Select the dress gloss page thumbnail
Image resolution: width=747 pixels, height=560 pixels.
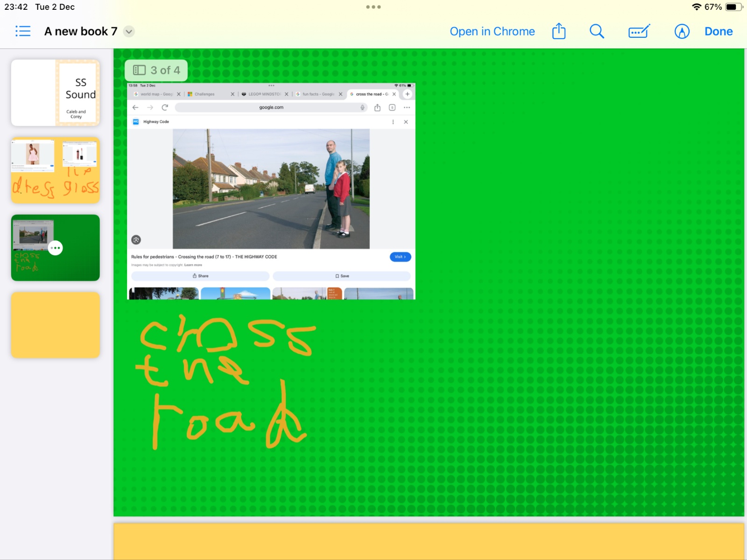coord(55,170)
